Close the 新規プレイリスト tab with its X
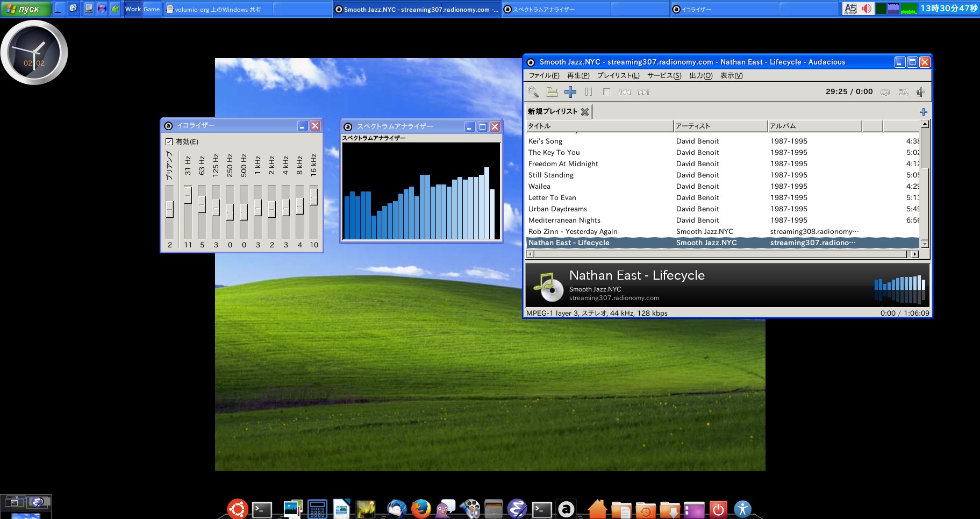The height and width of the screenshot is (519, 980). coord(585,111)
